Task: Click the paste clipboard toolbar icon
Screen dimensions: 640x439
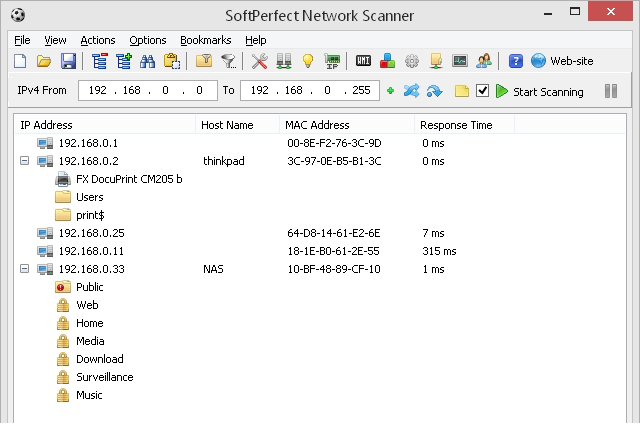Action: pyautogui.click(x=172, y=61)
